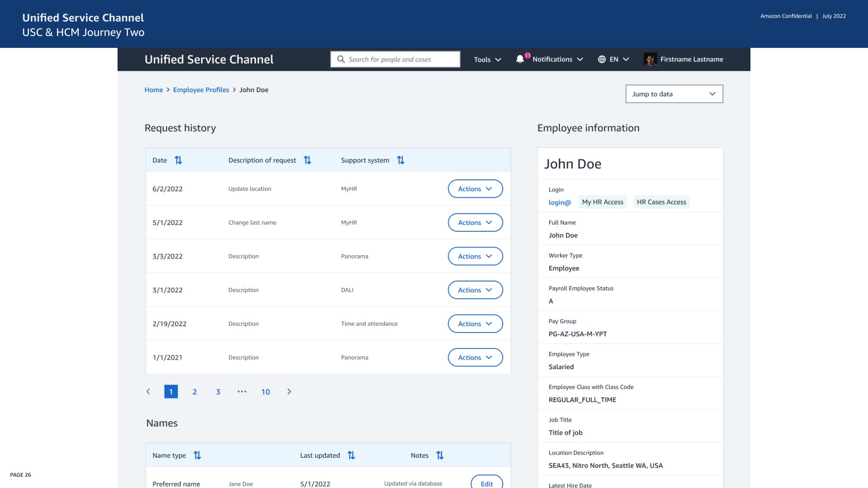Screen dimensions: 868x488
Task: Click the Edit button for Preferred name
Action: [486, 483]
